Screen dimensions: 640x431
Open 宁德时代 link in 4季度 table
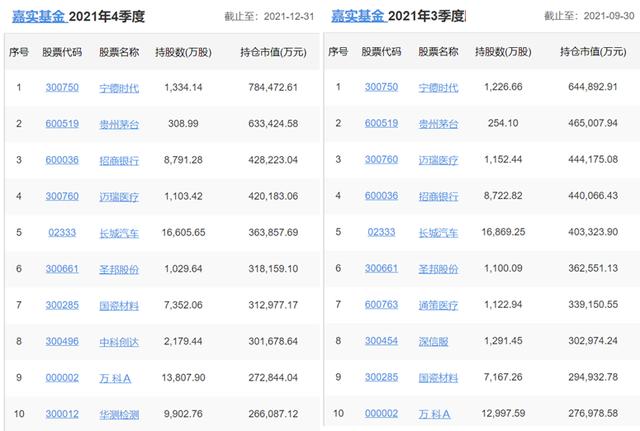(119, 88)
